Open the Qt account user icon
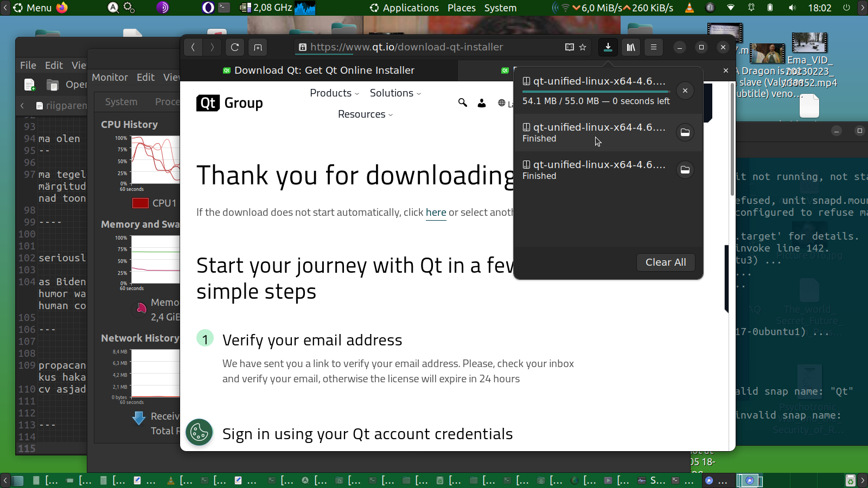Image resolution: width=868 pixels, height=488 pixels. pos(482,103)
